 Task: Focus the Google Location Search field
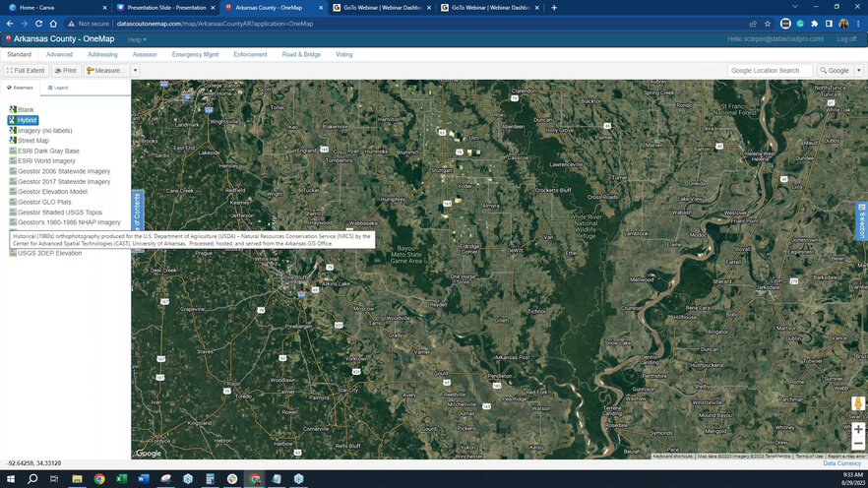click(x=770, y=70)
